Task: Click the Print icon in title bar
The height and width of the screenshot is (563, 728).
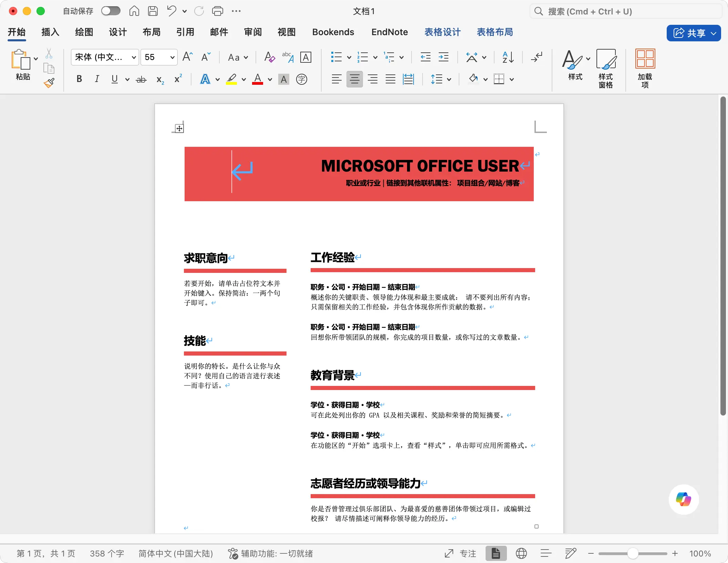Action: (x=217, y=11)
